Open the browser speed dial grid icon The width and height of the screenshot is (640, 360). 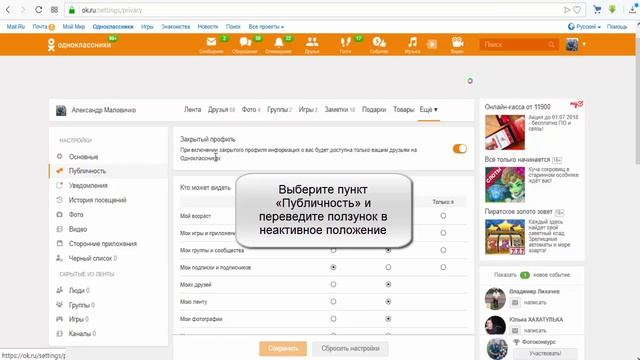[54, 10]
